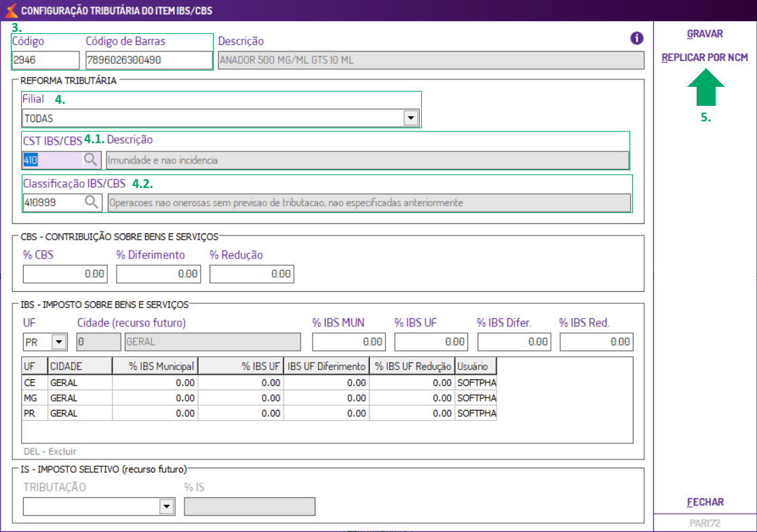Click the Classificação IBS/CBS search magnifier icon
The image size is (757, 532).
click(90, 202)
